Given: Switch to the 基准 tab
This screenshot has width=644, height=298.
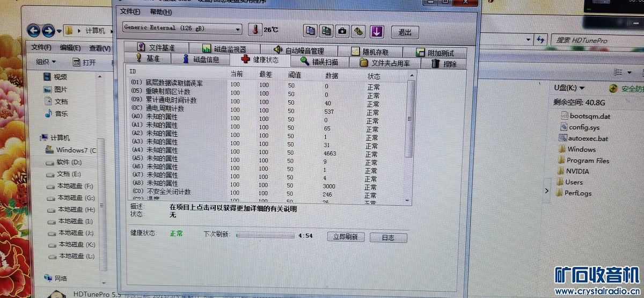Looking at the screenshot, I should click(x=147, y=59).
